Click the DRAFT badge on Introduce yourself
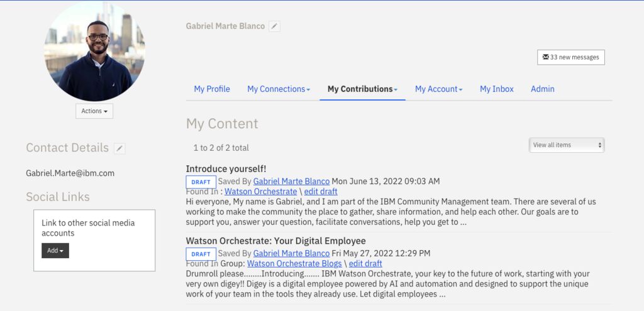The image size is (644, 311). pyautogui.click(x=201, y=182)
